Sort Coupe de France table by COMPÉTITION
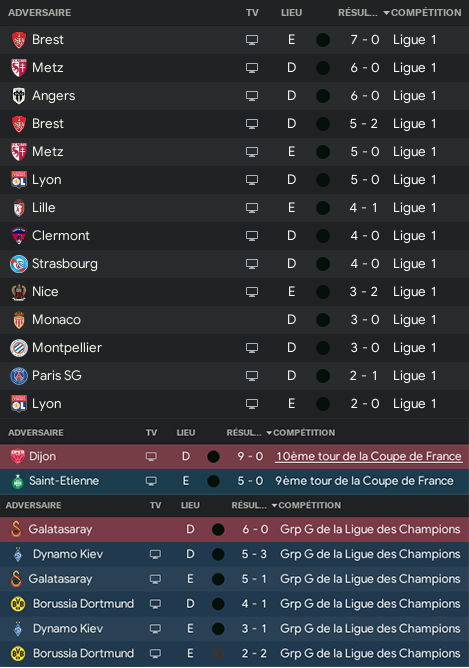Viewport: 469px width, 668px height. (304, 433)
